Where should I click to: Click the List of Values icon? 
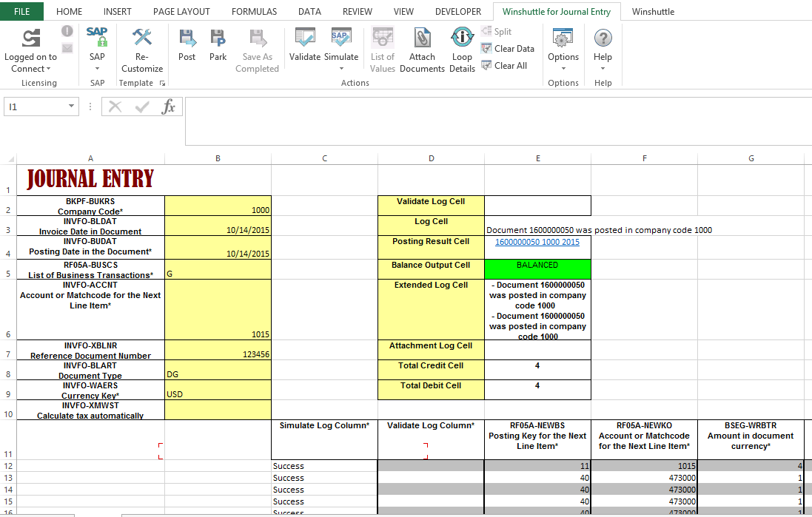coord(383,37)
